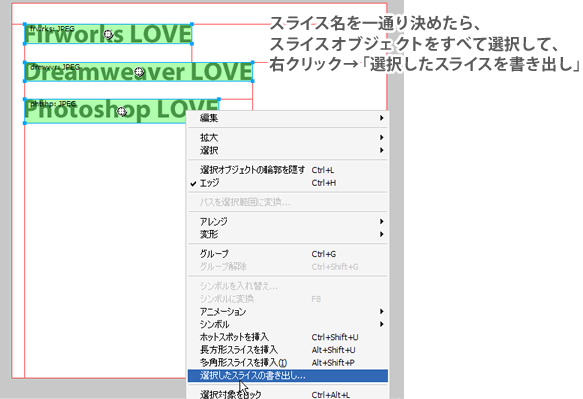Click the Photoshop LOVE slice behavior handle

click(122, 111)
